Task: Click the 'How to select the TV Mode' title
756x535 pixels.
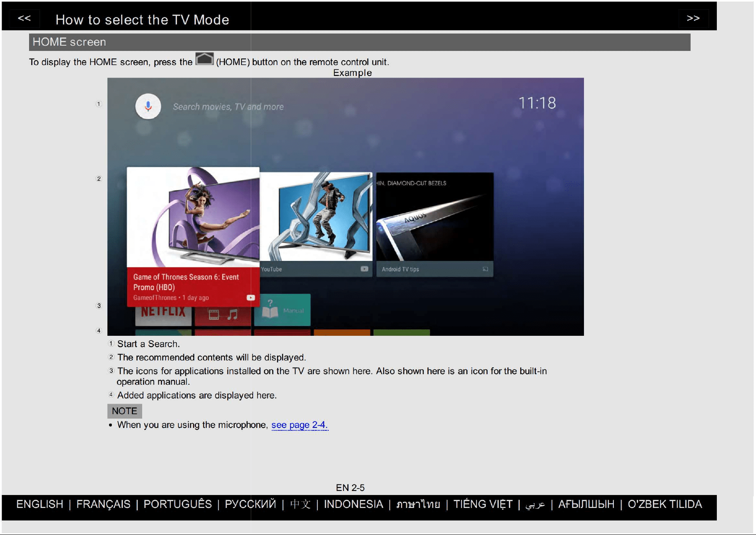Action: [142, 20]
